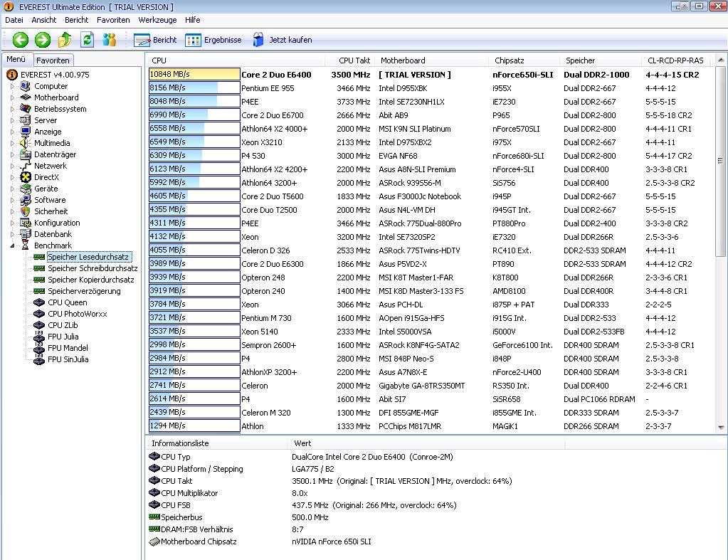
Task: Select CPU Queen benchmark
Action: click(x=68, y=302)
